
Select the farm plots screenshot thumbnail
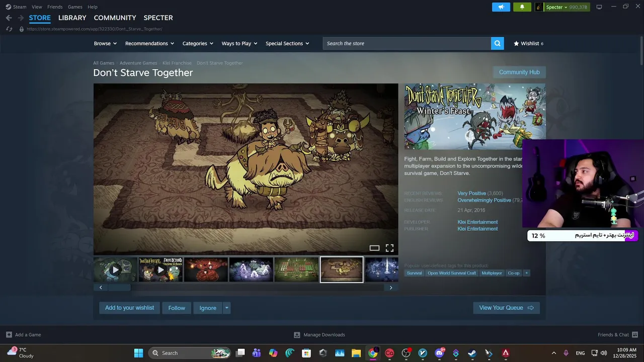(296, 270)
